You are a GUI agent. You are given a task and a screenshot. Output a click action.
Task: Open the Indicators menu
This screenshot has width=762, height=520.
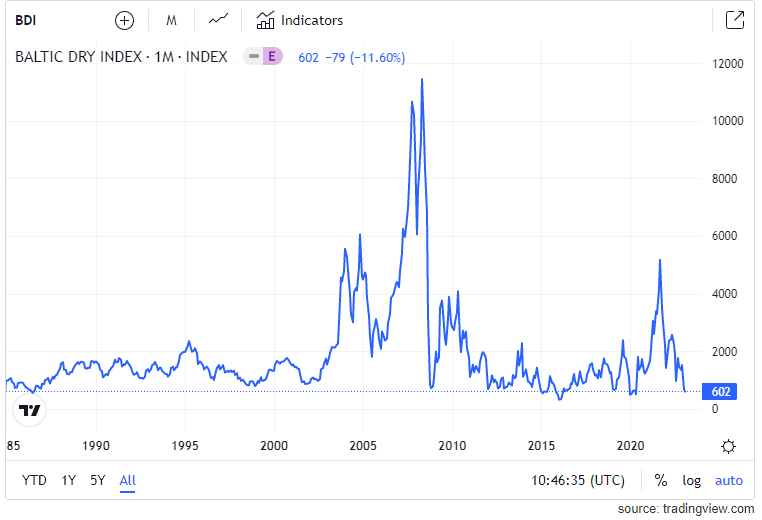click(x=299, y=20)
